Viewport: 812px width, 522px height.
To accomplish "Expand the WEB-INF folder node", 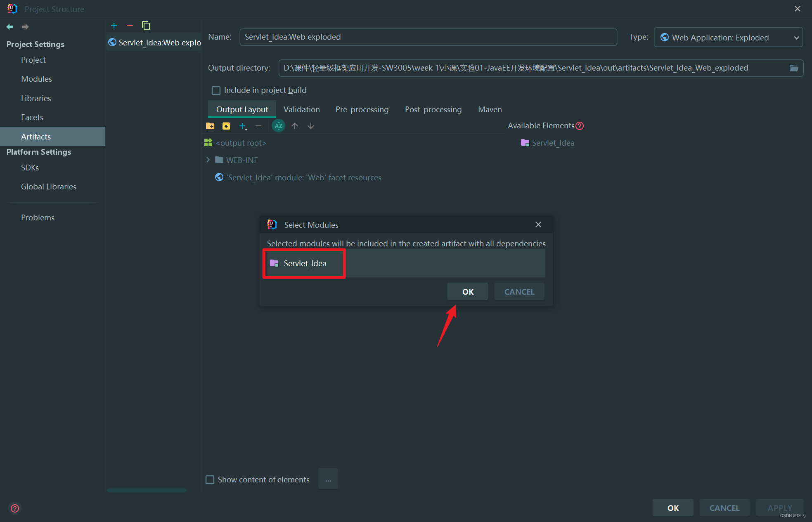I will 208,160.
